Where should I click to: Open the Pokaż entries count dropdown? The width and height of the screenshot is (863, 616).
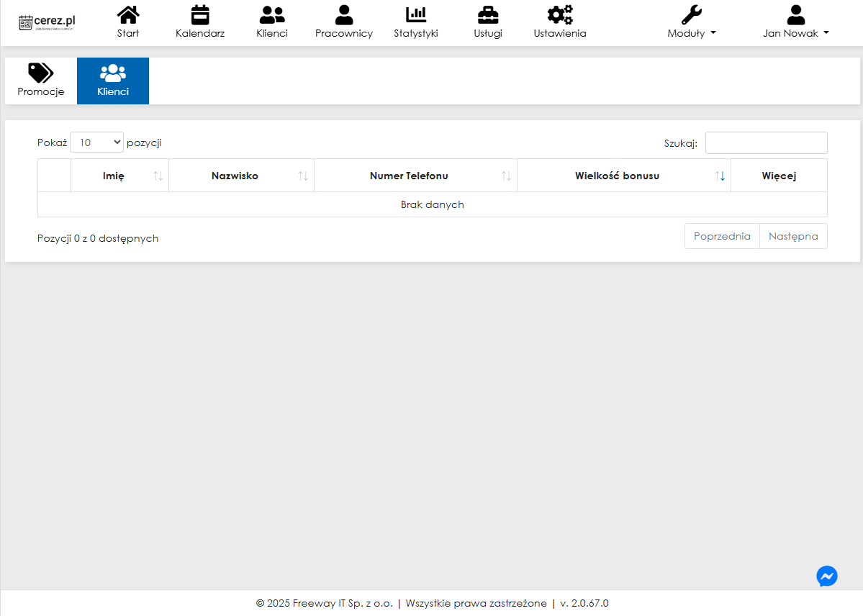tap(97, 142)
